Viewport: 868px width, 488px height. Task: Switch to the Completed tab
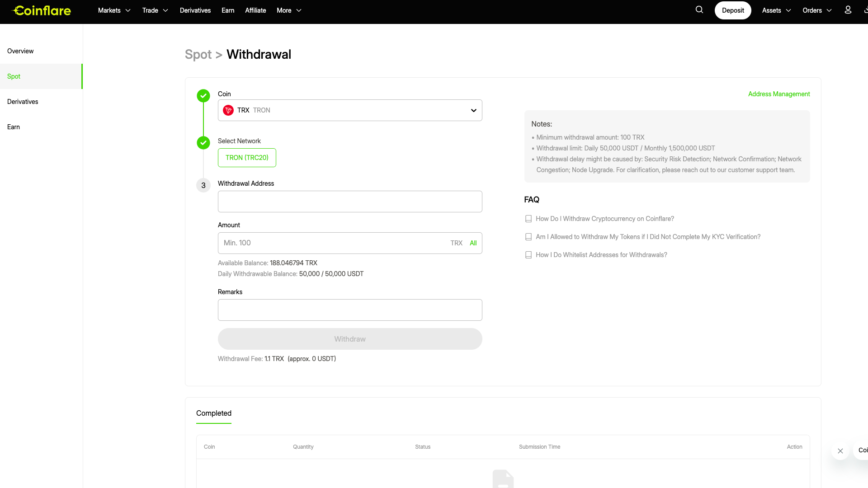[214, 413]
